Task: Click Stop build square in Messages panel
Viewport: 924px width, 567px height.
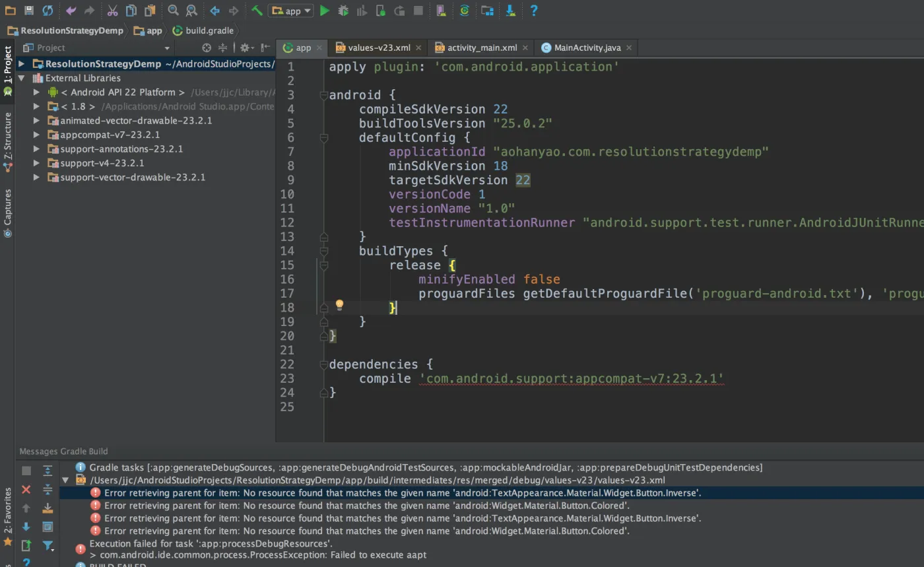Action: pos(26,471)
